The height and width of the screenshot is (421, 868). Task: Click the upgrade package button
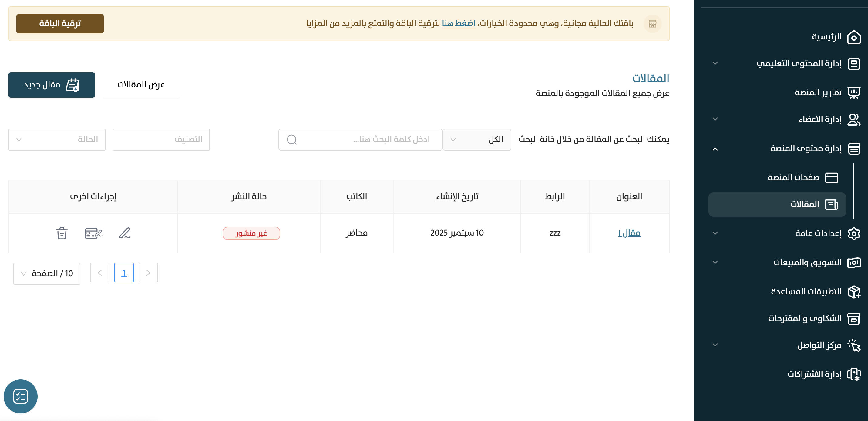pyautogui.click(x=60, y=24)
